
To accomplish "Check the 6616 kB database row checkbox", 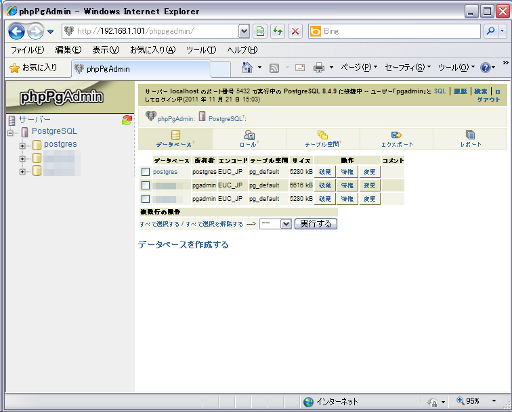I will (145, 185).
